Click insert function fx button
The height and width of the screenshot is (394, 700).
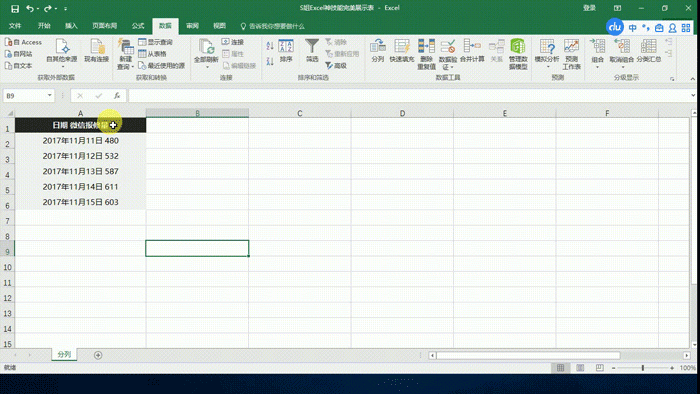point(117,95)
